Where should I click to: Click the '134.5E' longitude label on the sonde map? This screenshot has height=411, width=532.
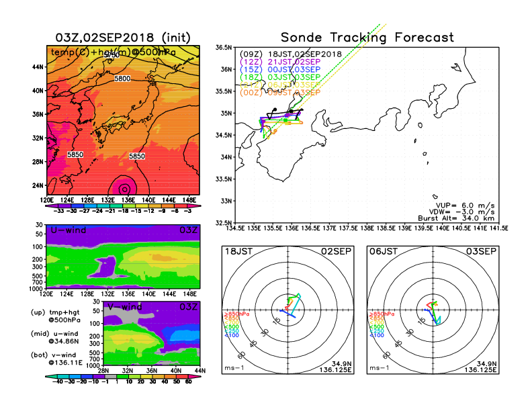pyautogui.click(x=235, y=228)
